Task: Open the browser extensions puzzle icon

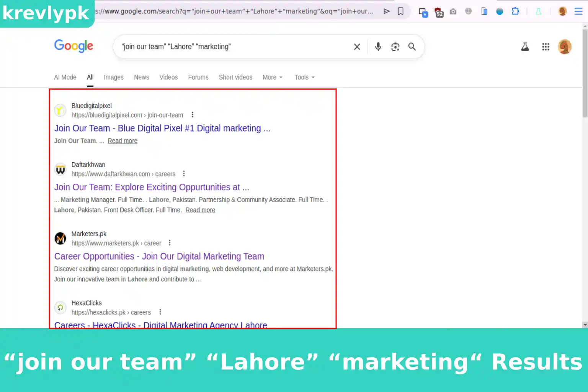Action: click(x=515, y=11)
